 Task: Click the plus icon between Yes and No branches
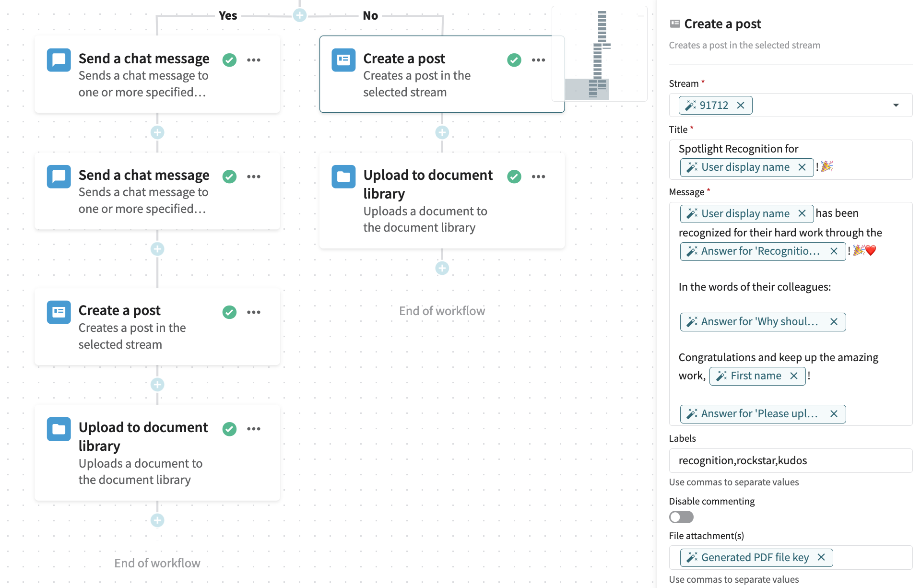[x=300, y=15]
